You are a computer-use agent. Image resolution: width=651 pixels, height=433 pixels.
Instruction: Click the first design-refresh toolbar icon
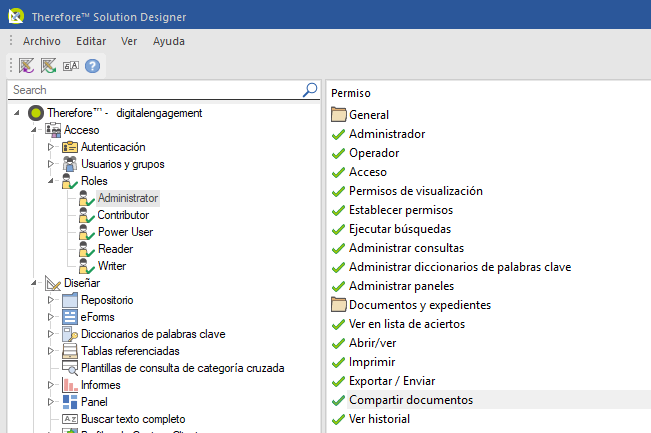point(27,66)
